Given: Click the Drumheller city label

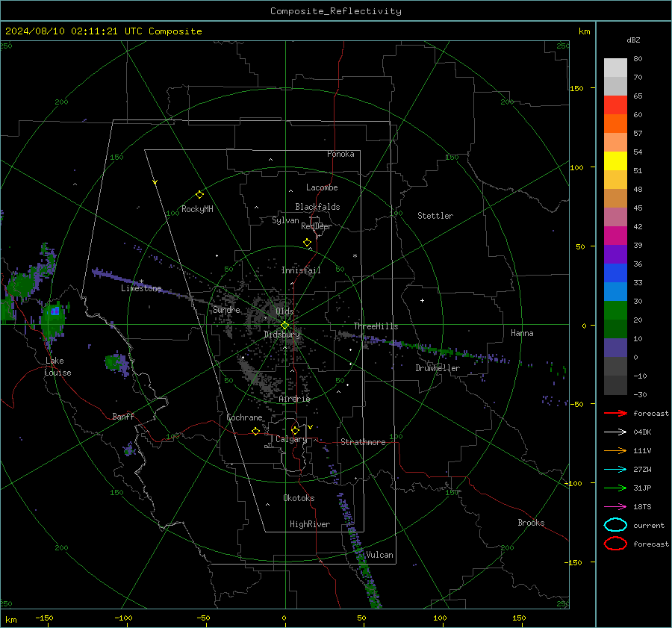Looking at the screenshot, I should (438, 368).
